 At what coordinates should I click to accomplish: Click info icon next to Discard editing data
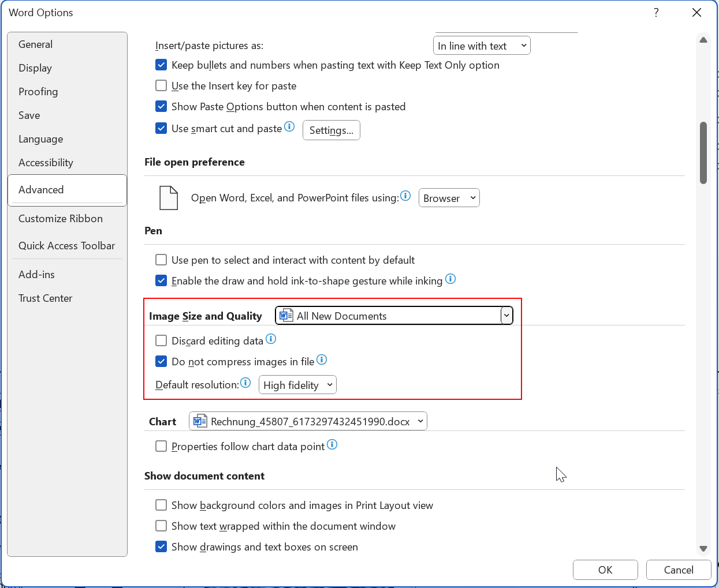click(x=271, y=339)
